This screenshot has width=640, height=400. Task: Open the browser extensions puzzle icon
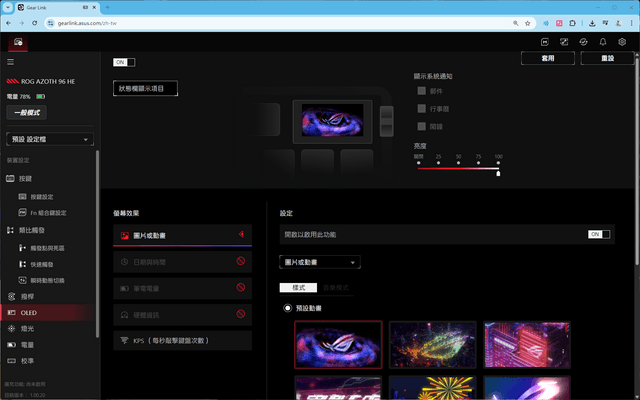572,23
